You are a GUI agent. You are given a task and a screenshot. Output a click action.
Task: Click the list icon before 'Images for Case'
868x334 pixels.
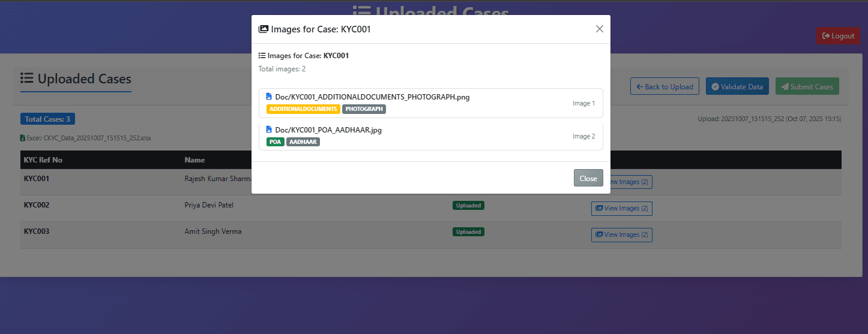click(262, 56)
